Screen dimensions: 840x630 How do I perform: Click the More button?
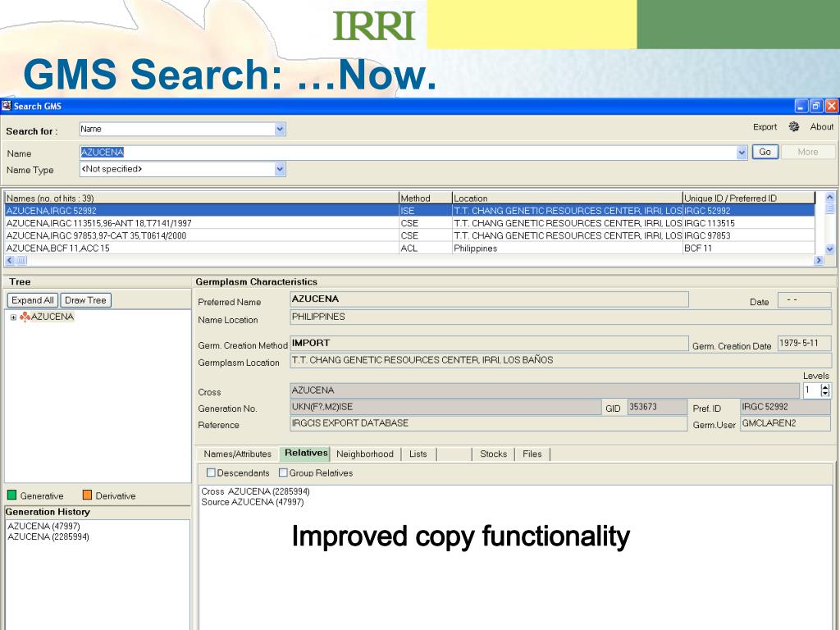coord(808,152)
